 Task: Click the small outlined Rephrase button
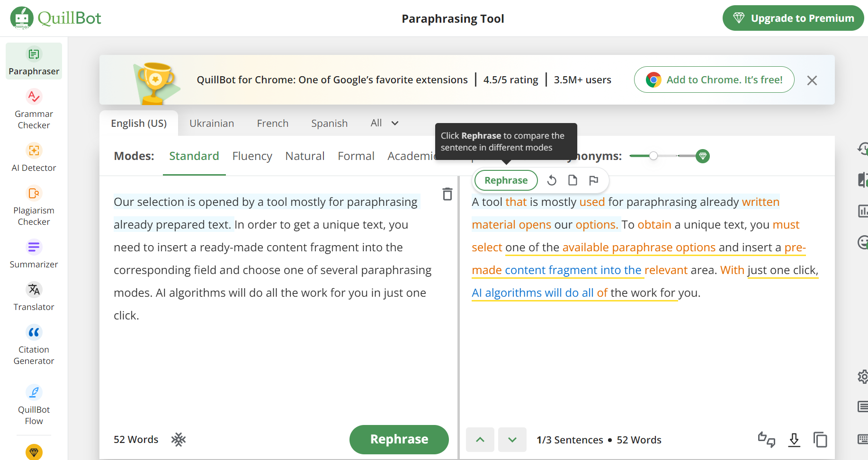506,180
